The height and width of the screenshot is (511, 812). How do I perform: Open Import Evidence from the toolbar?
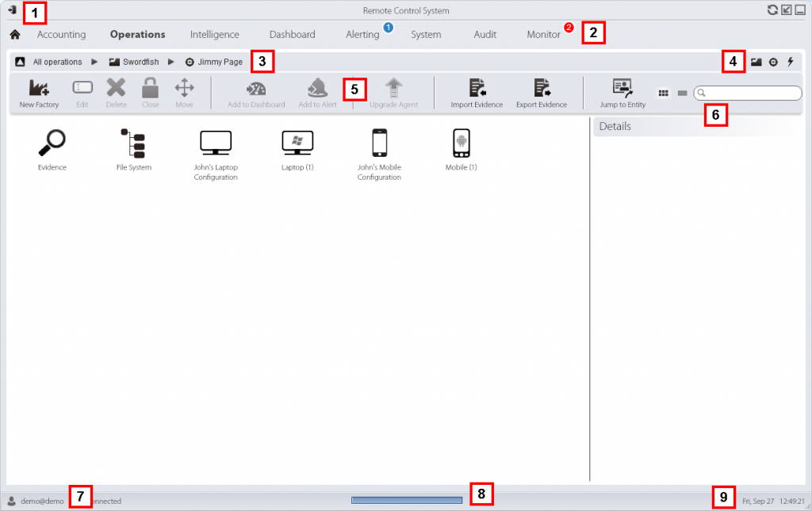(x=477, y=89)
